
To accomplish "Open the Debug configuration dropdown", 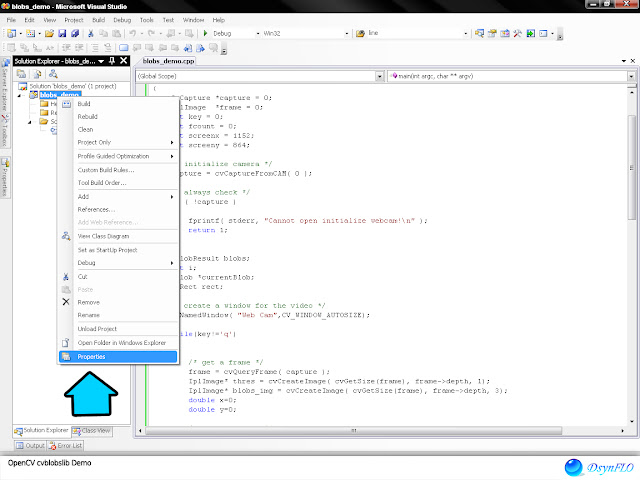I will click(x=258, y=33).
